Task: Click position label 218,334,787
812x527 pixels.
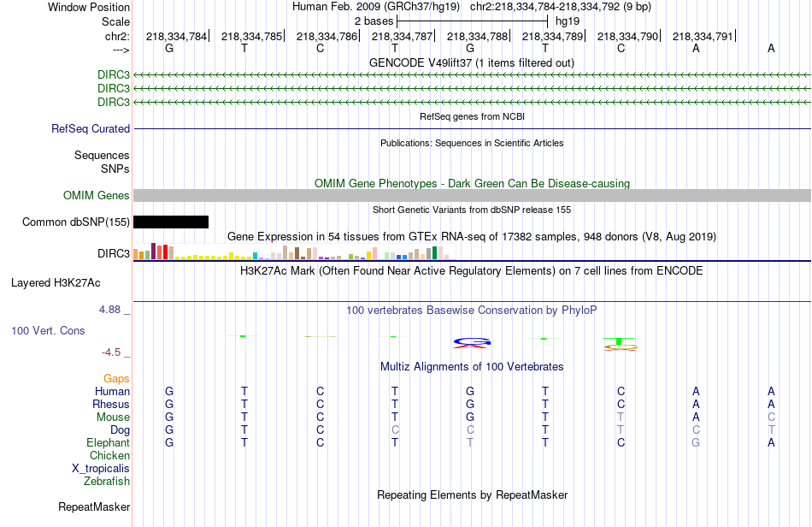Action: click(x=402, y=36)
